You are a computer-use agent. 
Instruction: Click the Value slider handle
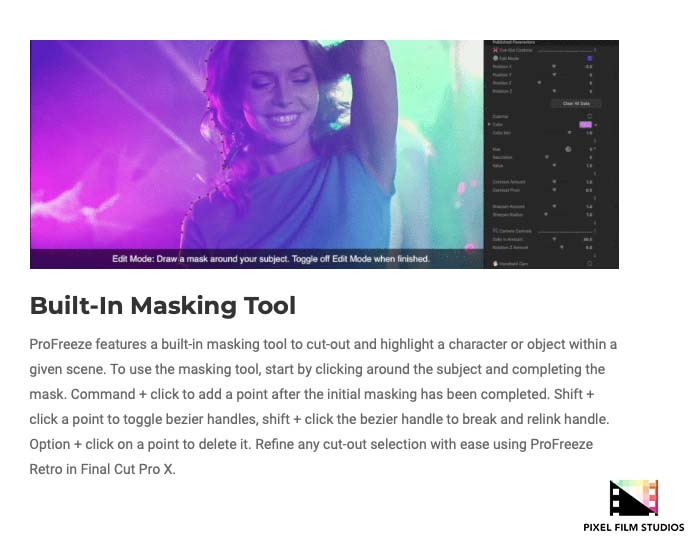(554, 165)
